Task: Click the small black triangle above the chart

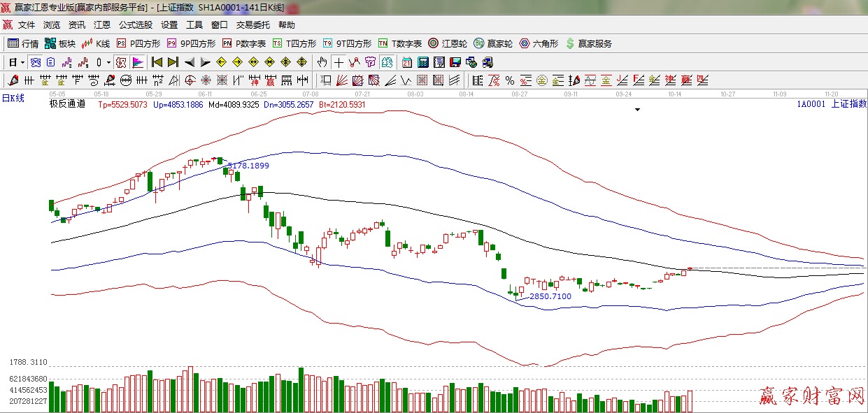Action: point(637,110)
